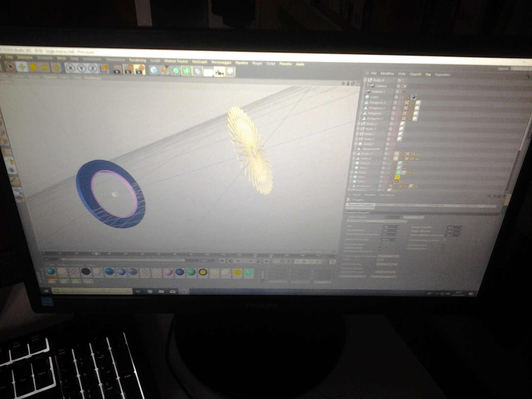Select the black material sphere
The height and width of the screenshot is (399, 532).
[x=86, y=272]
